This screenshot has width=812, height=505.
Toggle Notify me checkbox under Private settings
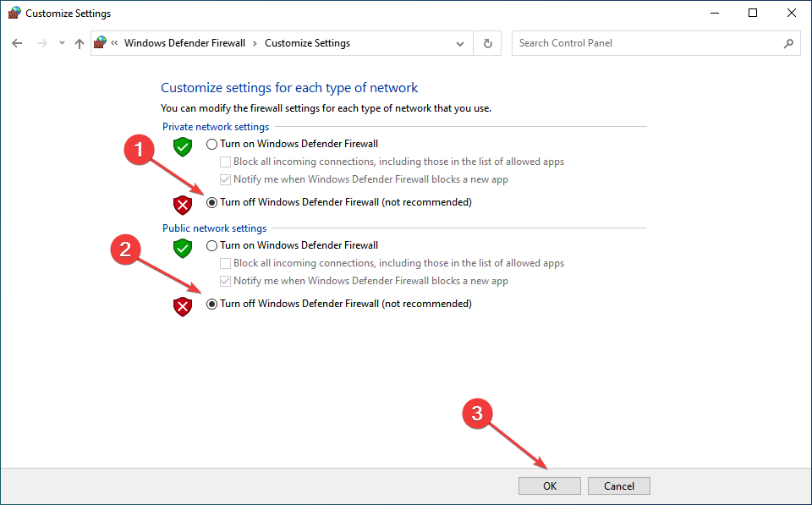coord(225,179)
